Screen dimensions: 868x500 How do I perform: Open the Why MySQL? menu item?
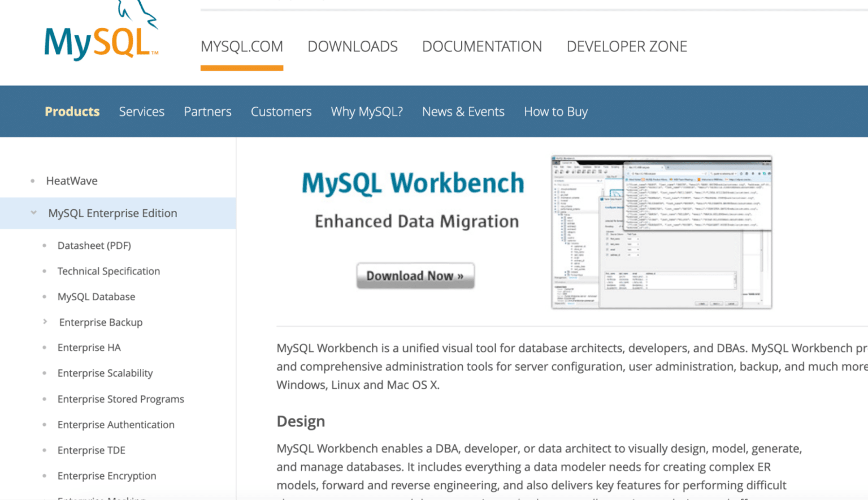367,111
